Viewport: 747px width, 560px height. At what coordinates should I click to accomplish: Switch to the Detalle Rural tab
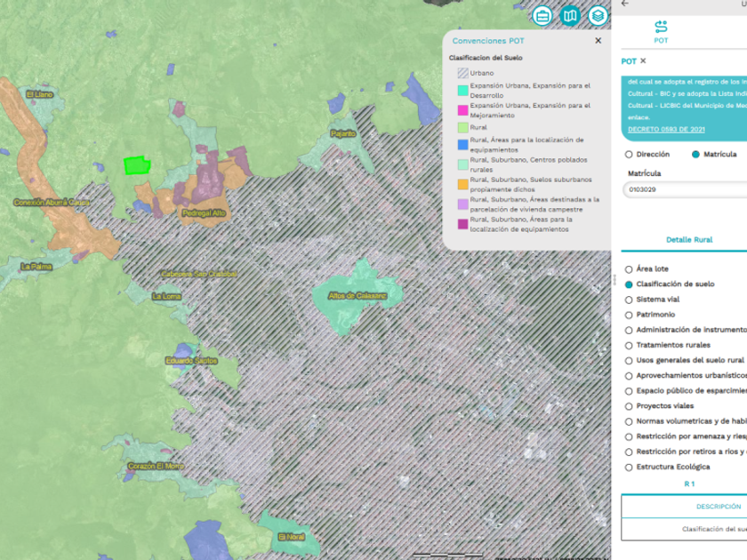(689, 239)
